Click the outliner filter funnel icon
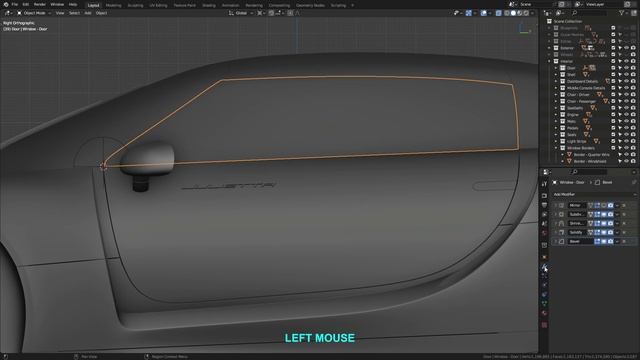This screenshot has height=360, width=640. point(622,13)
